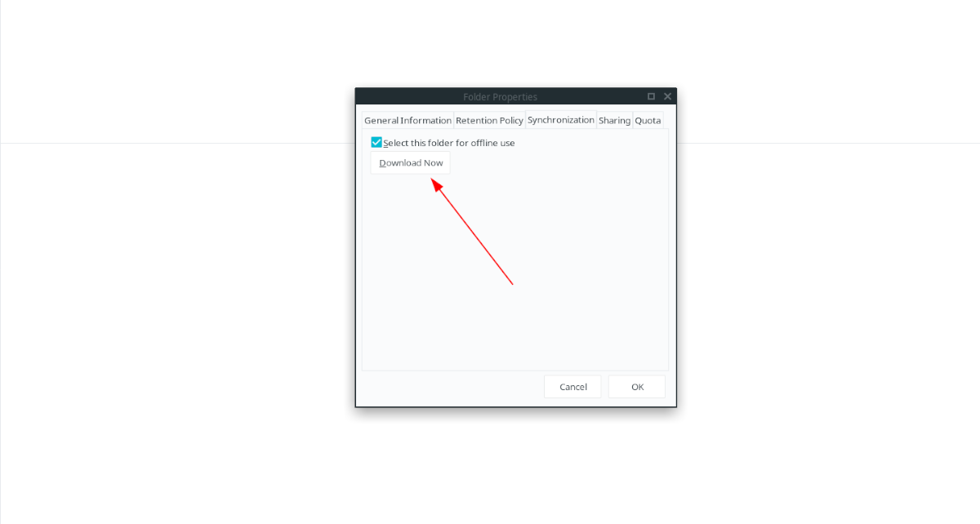View folder sharing settings tab
The image size is (980, 524).
(x=614, y=120)
